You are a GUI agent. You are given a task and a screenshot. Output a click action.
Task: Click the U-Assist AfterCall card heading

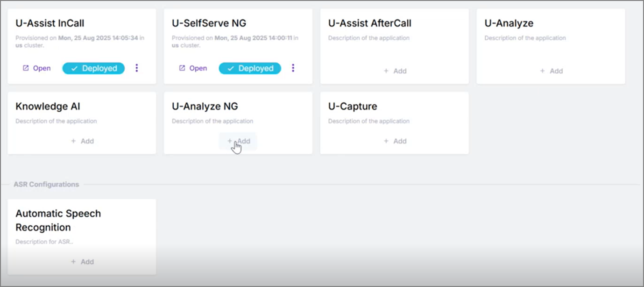click(370, 23)
